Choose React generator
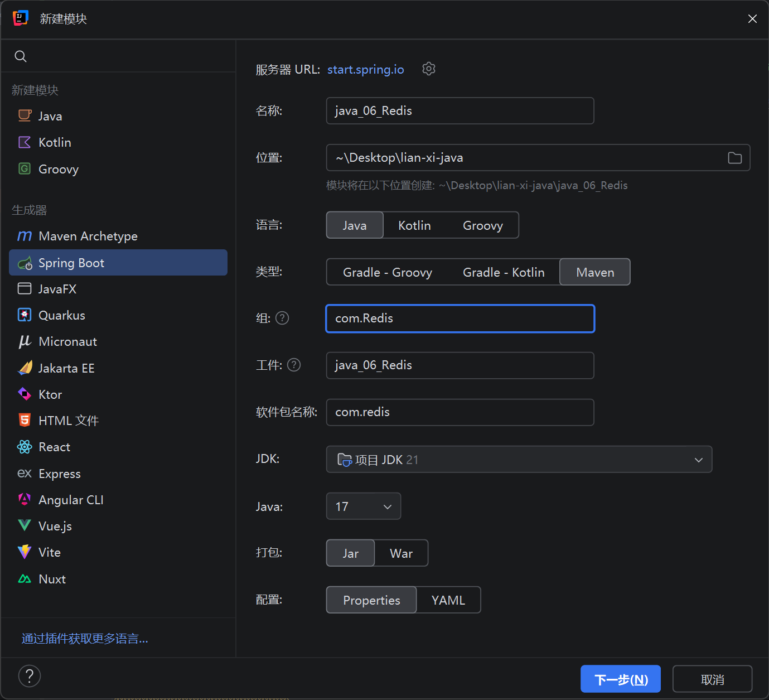 [118, 447]
